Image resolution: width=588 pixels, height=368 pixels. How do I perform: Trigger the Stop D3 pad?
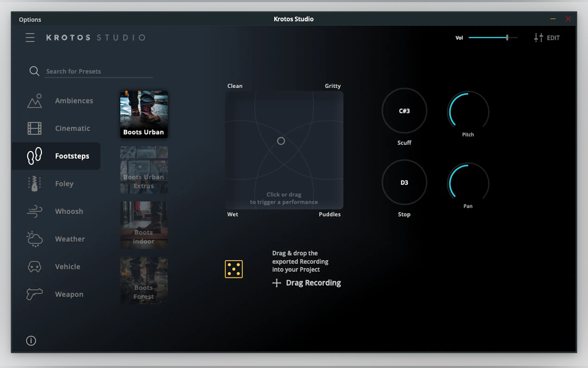[404, 183]
